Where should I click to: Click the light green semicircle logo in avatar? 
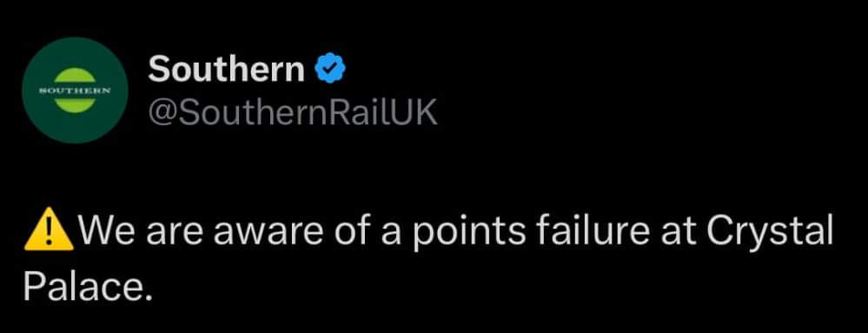tap(76, 90)
